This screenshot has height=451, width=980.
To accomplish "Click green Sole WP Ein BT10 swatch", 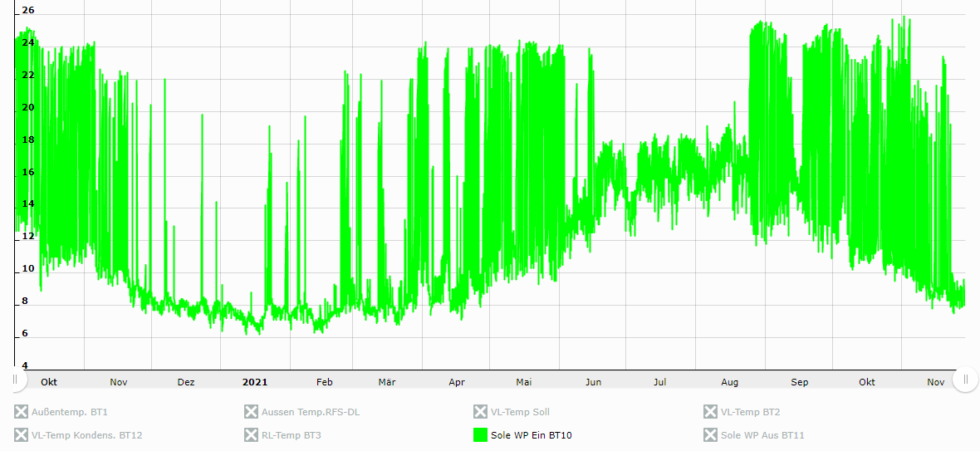I will [480, 434].
